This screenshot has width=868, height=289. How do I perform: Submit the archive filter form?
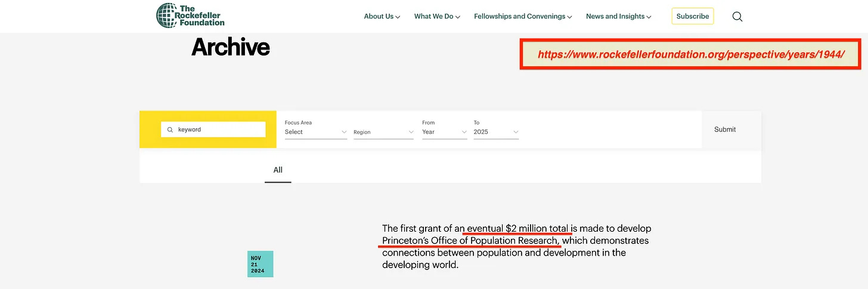click(x=725, y=130)
